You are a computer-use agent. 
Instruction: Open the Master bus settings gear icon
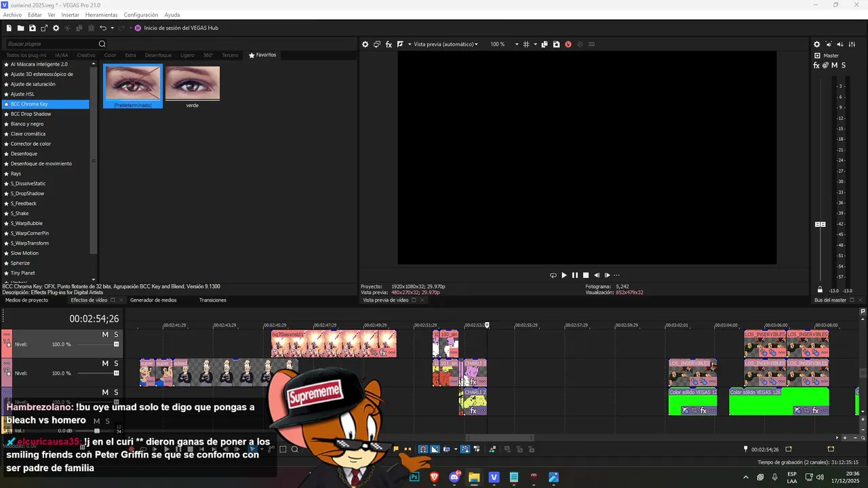click(817, 44)
